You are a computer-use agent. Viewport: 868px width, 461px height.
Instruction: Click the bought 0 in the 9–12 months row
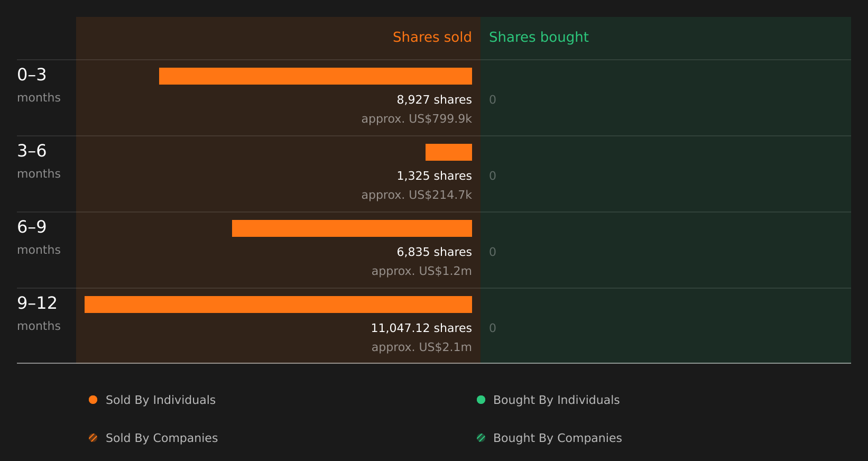(x=493, y=328)
